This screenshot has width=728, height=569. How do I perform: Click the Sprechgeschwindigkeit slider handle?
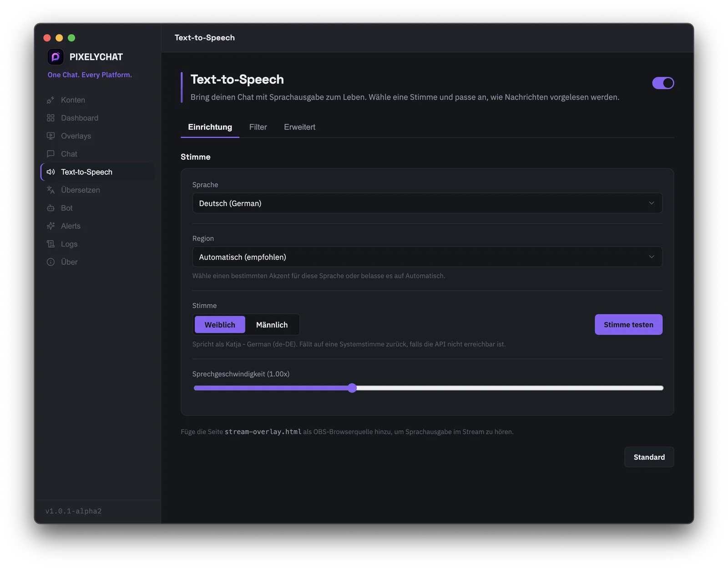point(352,388)
